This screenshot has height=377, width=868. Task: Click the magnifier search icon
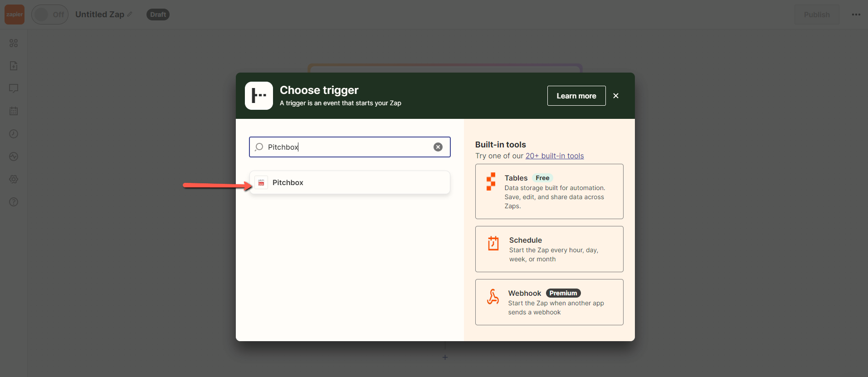259,147
